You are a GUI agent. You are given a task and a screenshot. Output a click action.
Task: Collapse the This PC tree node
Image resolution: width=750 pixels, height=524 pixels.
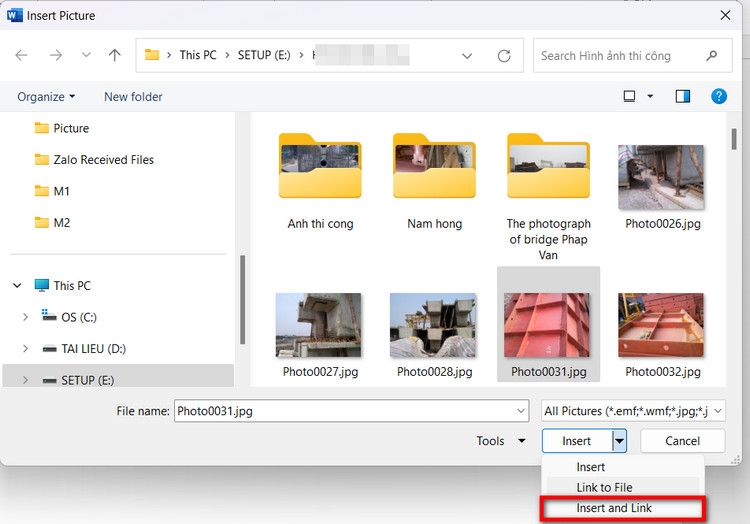pyautogui.click(x=17, y=285)
